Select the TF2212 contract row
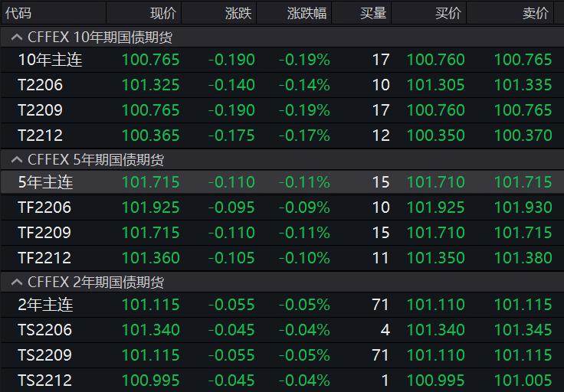Image resolution: width=564 pixels, height=392 pixels. point(282,258)
